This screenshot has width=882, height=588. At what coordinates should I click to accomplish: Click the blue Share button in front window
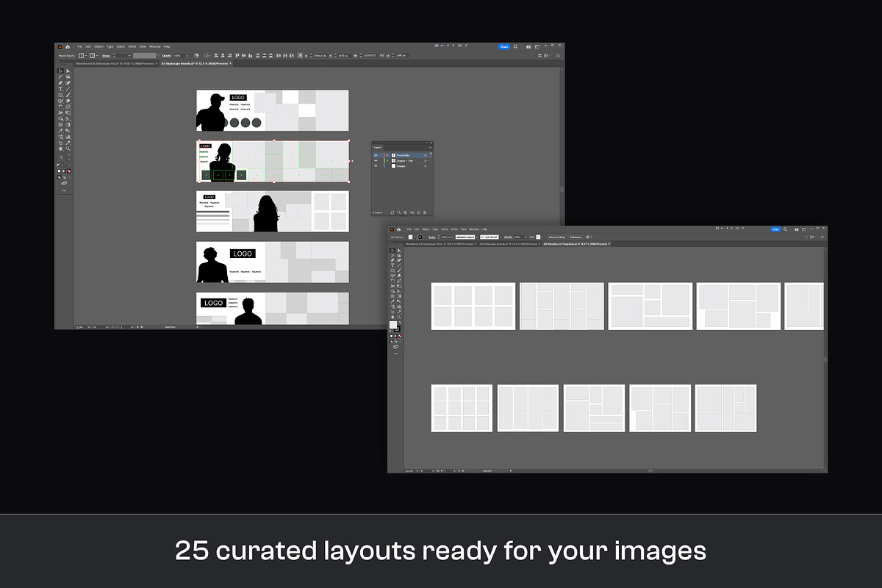coord(775,229)
